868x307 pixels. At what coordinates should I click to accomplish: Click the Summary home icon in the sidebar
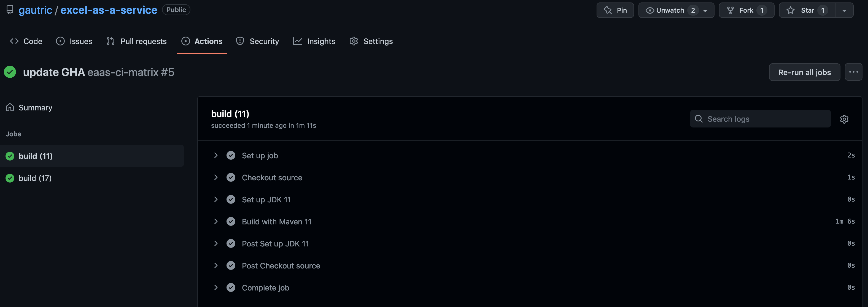tap(10, 107)
